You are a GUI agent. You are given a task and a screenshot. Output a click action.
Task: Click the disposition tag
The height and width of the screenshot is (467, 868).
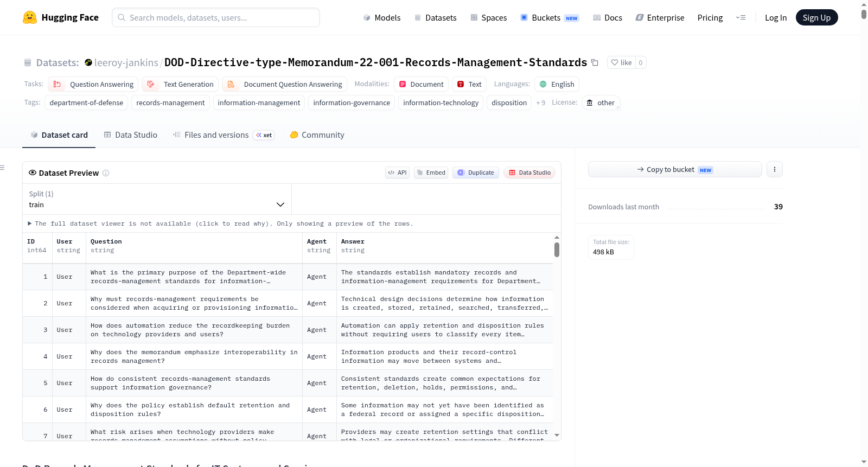[x=509, y=103]
